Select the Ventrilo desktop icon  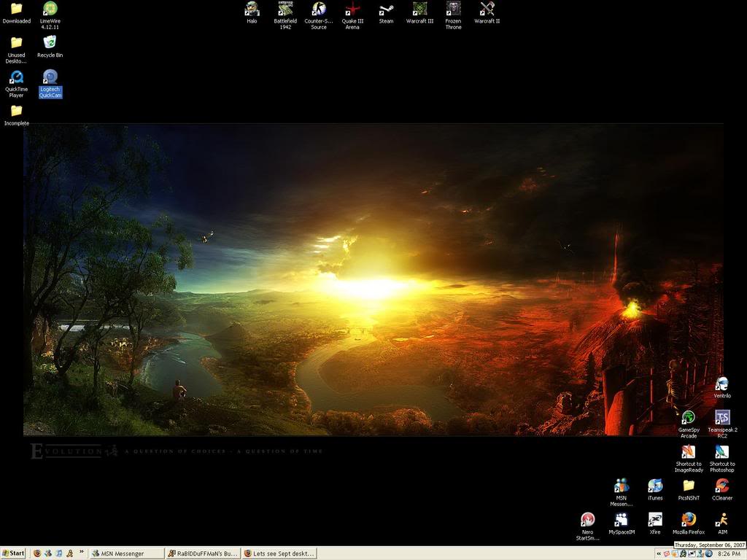pos(722,387)
